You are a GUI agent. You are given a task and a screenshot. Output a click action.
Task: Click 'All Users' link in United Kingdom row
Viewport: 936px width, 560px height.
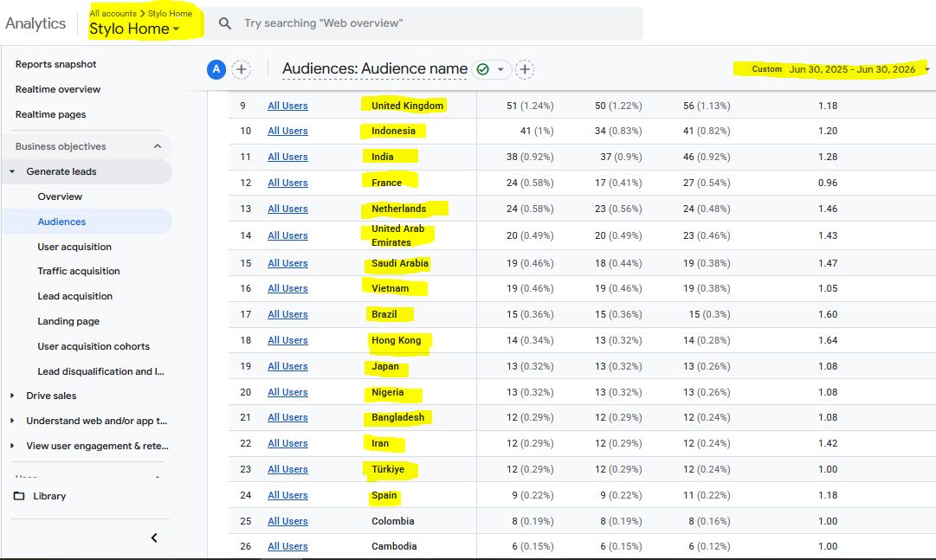point(287,106)
